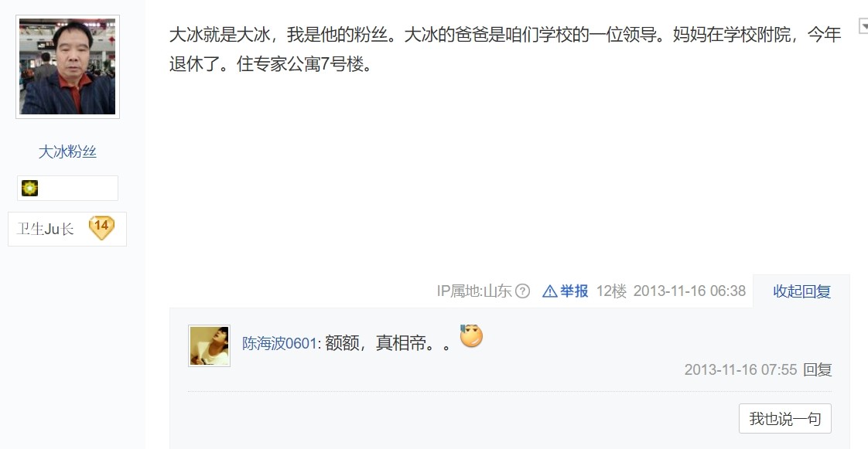Open 大冰粉丝 user profile link
Screen dimensions: 868x449
tap(67, 151)
